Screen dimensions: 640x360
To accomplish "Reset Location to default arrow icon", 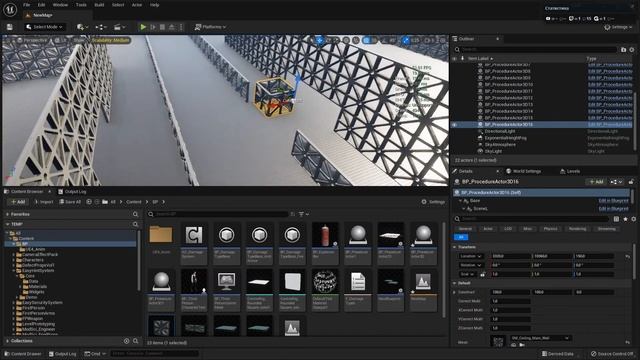I will (x=628, y=256).
